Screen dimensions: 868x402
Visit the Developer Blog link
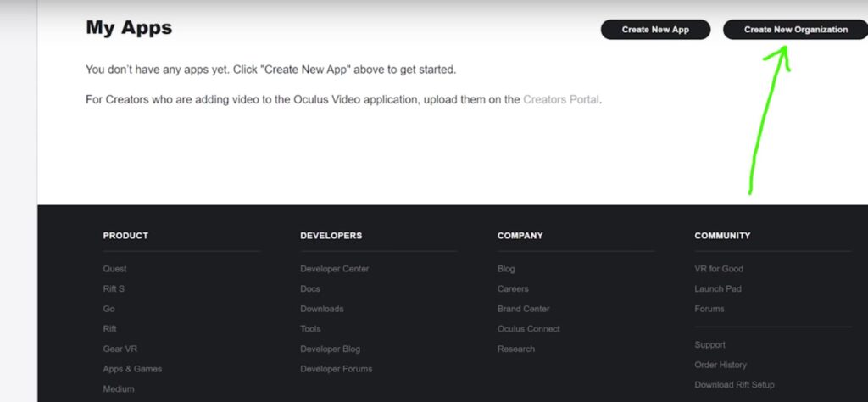click(x=330, y=349)
